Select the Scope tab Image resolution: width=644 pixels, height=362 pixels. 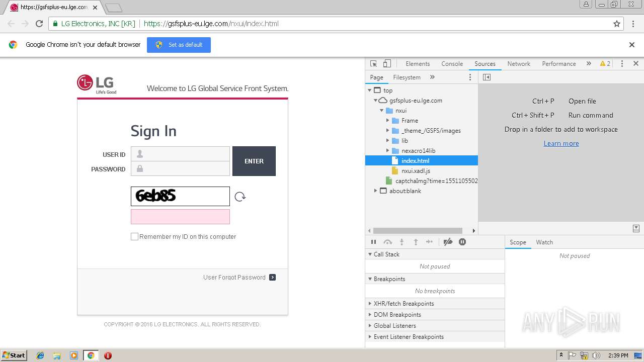coord(518,242)
